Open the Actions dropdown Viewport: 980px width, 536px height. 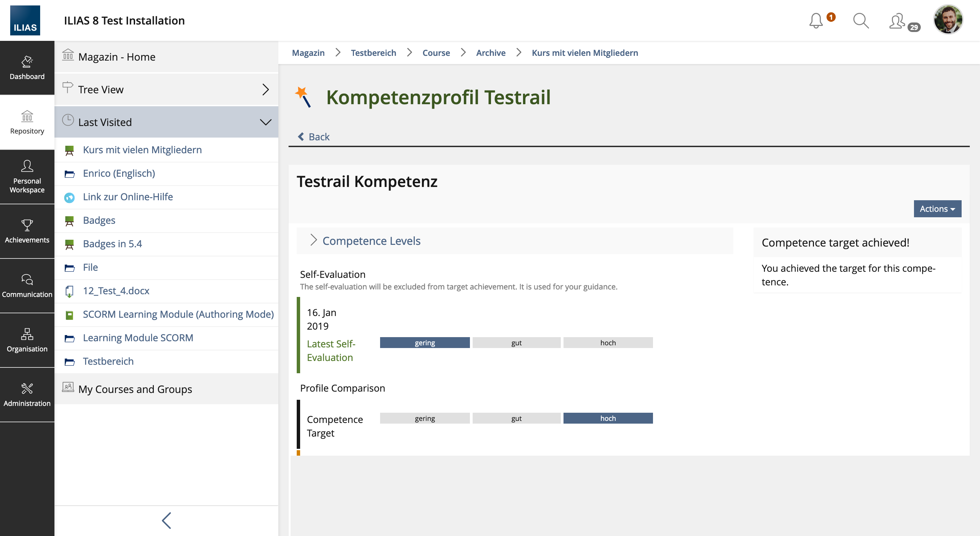pos(937,209)
